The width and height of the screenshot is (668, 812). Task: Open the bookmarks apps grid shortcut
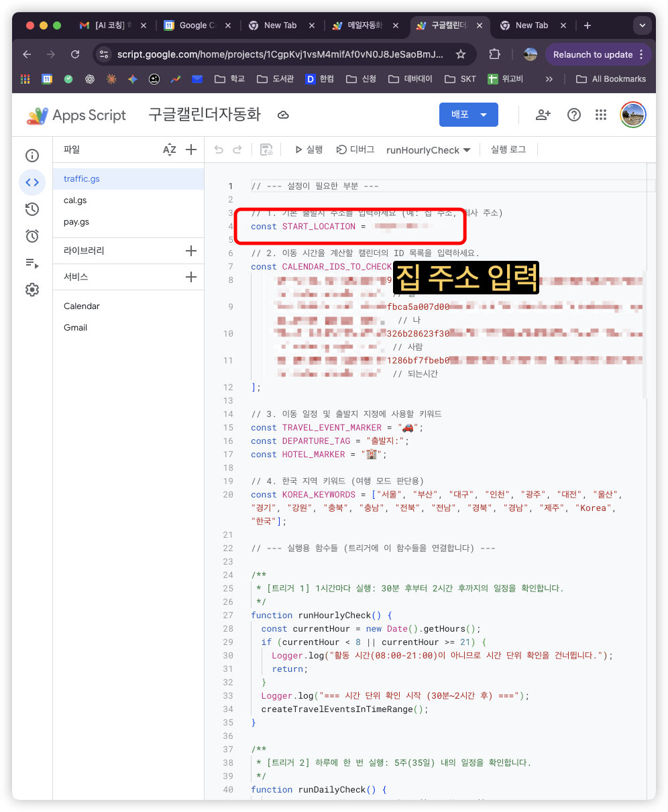[25, 79]
